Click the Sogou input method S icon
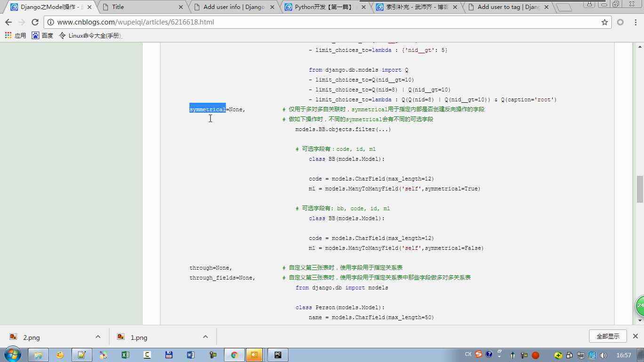Image resolution: width=644 pixels, height=362 pixels. [479, 354]
